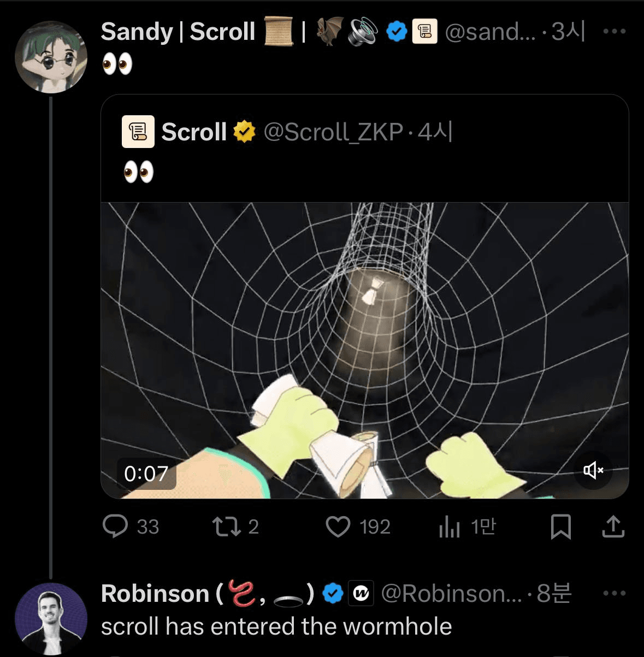Open more options on Robinson's reply
This screenshot has height=657, width=644.
coord(614,593)
